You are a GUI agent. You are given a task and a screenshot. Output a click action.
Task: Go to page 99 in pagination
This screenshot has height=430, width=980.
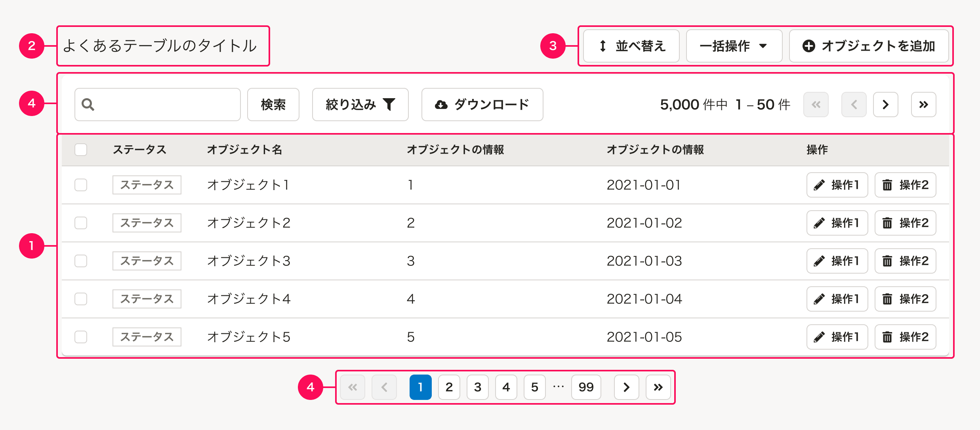[586, 387]
